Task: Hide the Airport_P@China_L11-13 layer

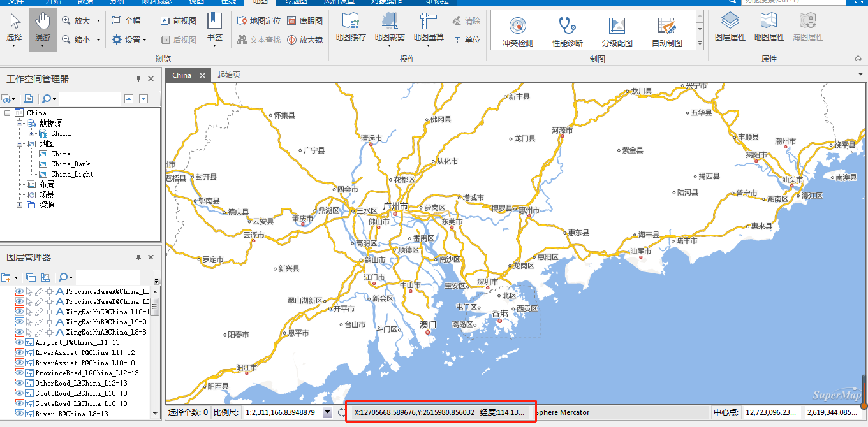Action: point(20,342)
